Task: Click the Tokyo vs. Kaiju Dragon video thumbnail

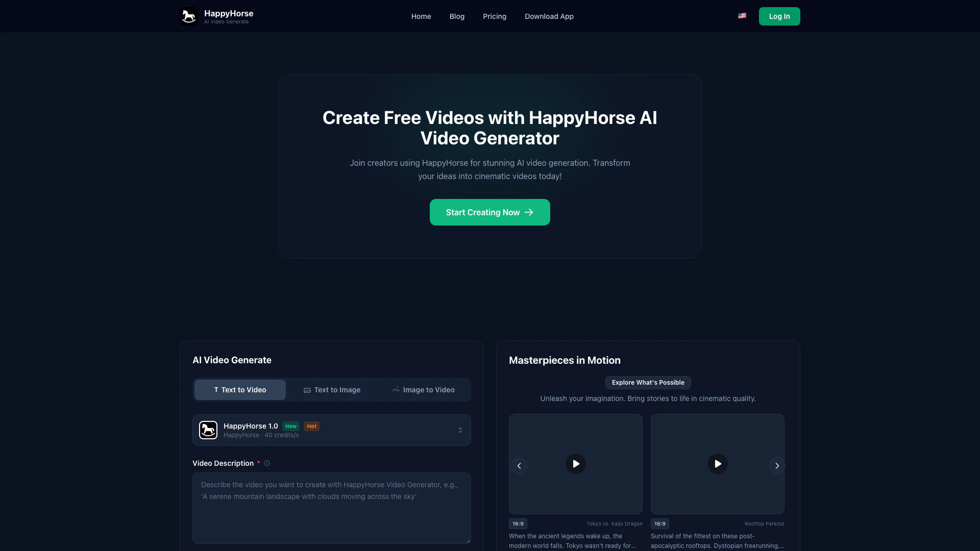Action: [x=576, y=464]
